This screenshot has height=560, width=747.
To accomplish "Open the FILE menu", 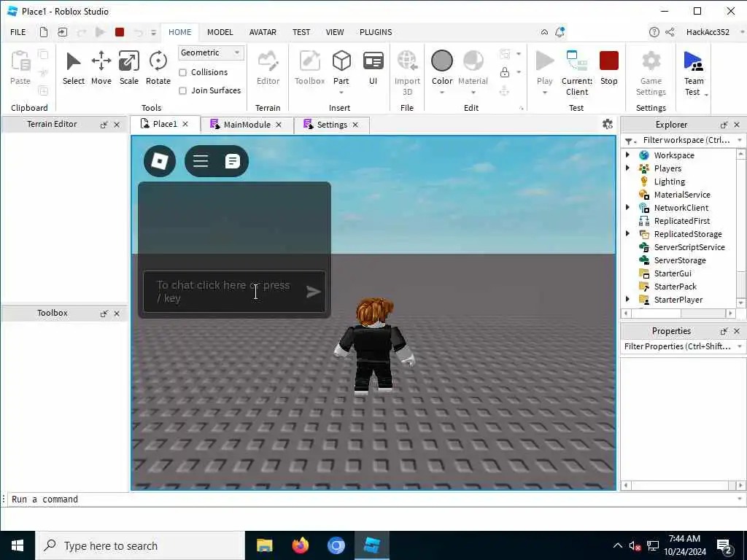I will pyautogui.click(x=18, y=32).
